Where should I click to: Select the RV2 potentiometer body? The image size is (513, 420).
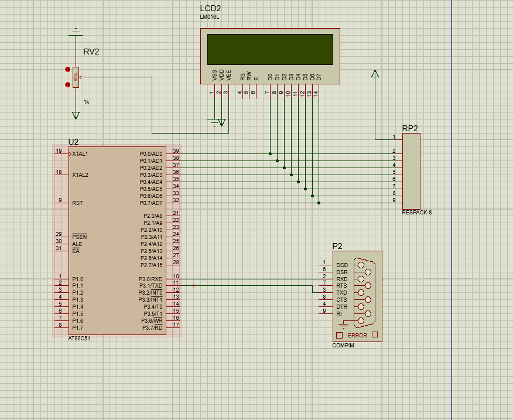[76, 77]
